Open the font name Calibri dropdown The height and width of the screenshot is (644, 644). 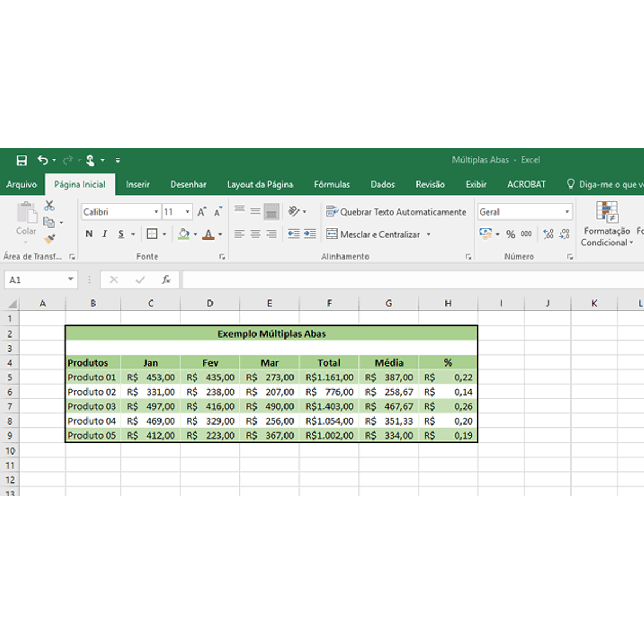(x=155, y=211)
